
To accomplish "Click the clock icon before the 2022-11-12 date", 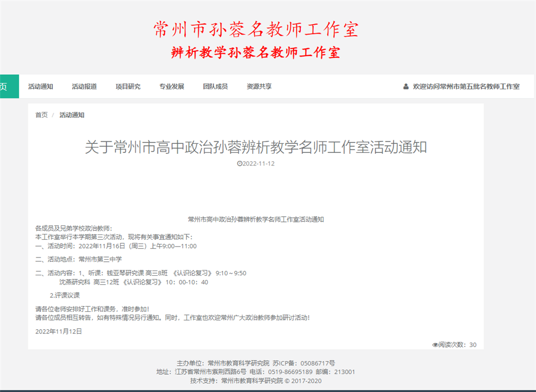I will click(240, 163).
